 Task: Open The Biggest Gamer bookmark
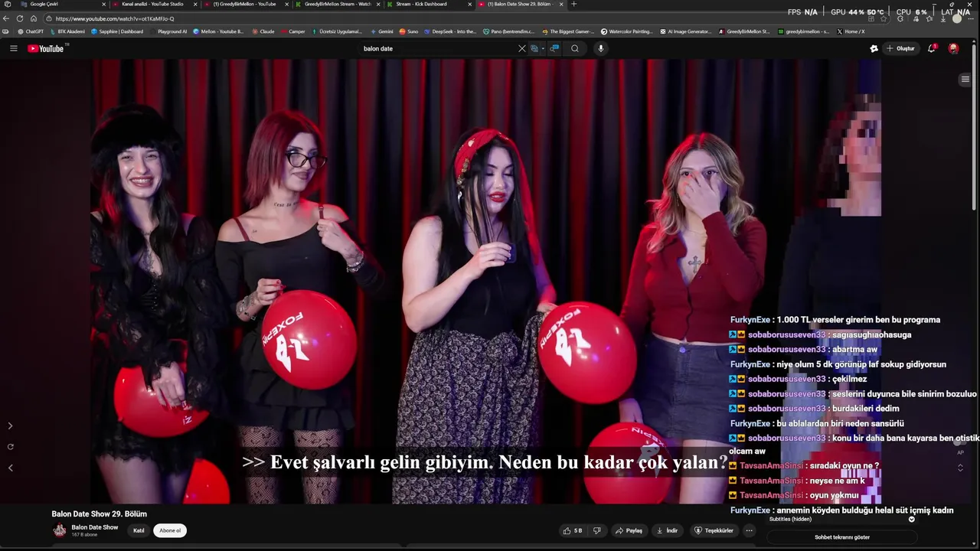pos(567,31)
